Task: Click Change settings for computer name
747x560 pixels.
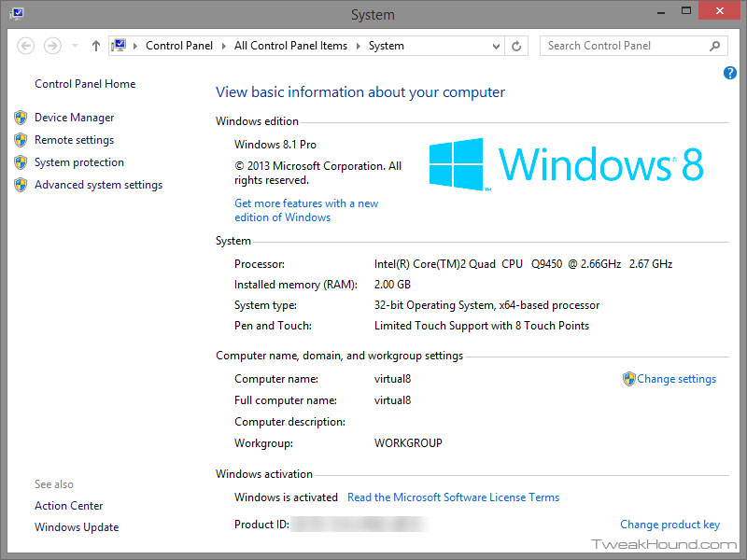Action: pos(676,379)
